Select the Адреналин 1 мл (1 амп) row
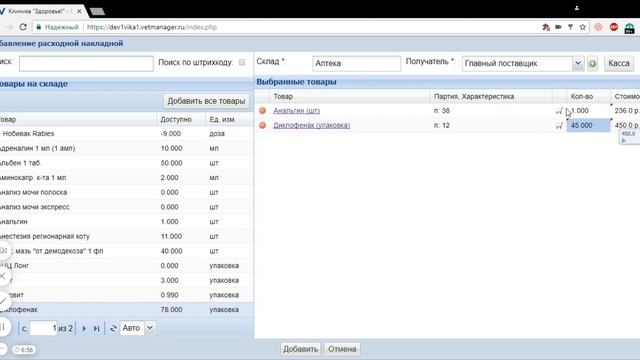The width and height of the screenshot is (640, 360). click(127, 148)
